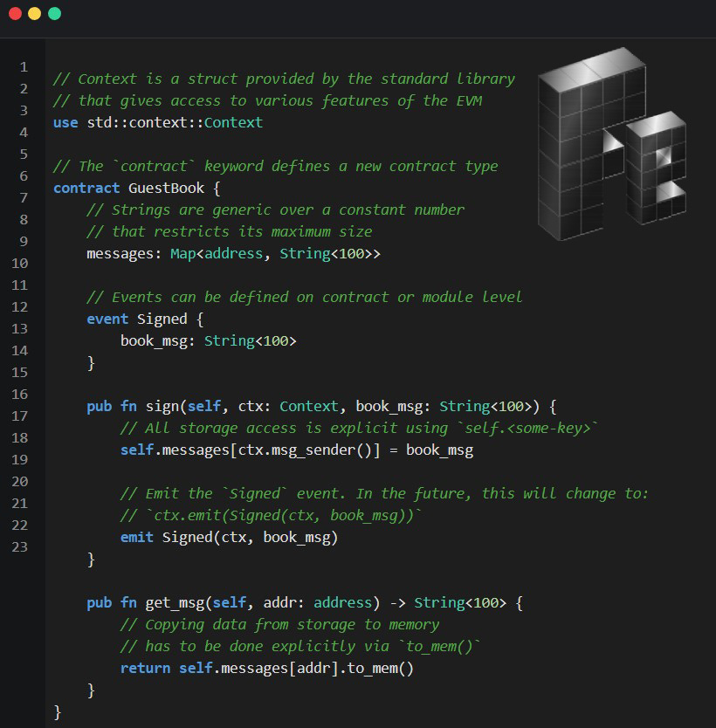Select line number 10 in the gutter
The width and height of the screenshot is (716, 728).
coord(20,264)
